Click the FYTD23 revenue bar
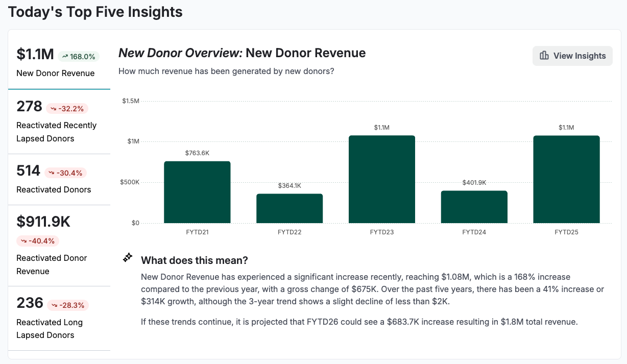Screen dimensions: 627x364 click(382, 179)
